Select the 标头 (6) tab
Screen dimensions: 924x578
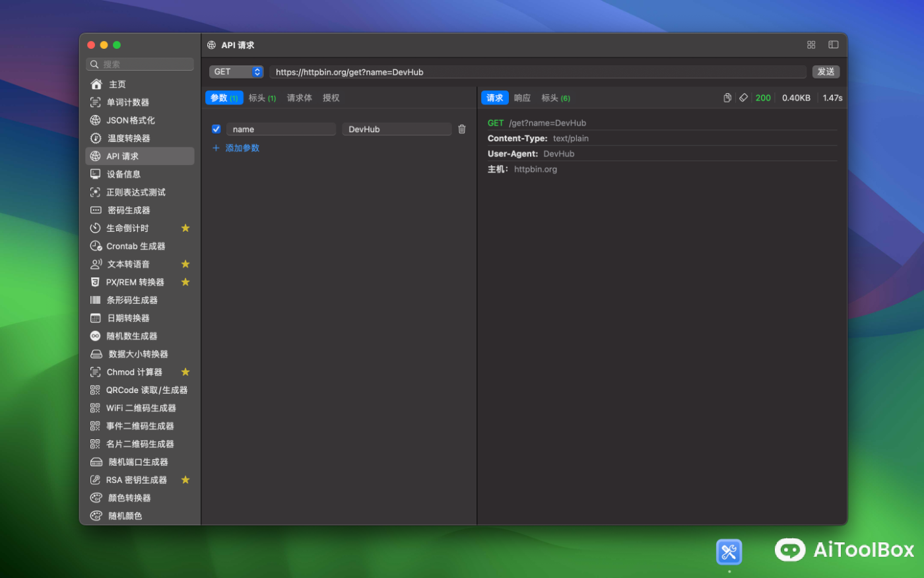pos(556,97)
